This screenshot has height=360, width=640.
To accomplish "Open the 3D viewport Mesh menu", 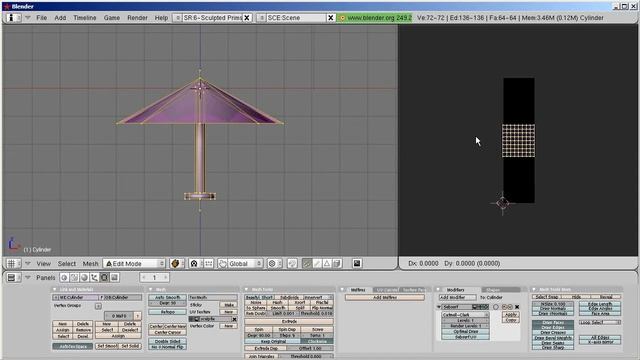I will click(x=90, y=264).
